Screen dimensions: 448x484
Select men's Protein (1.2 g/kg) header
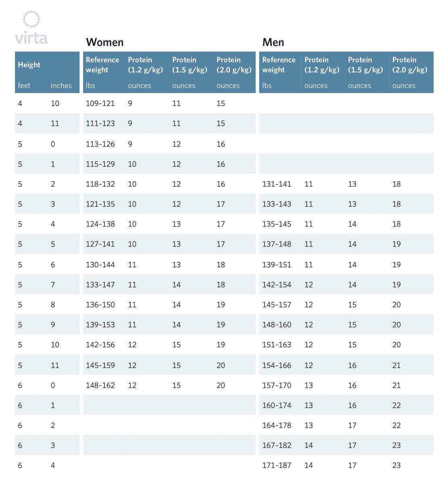(x=322, y=65)
